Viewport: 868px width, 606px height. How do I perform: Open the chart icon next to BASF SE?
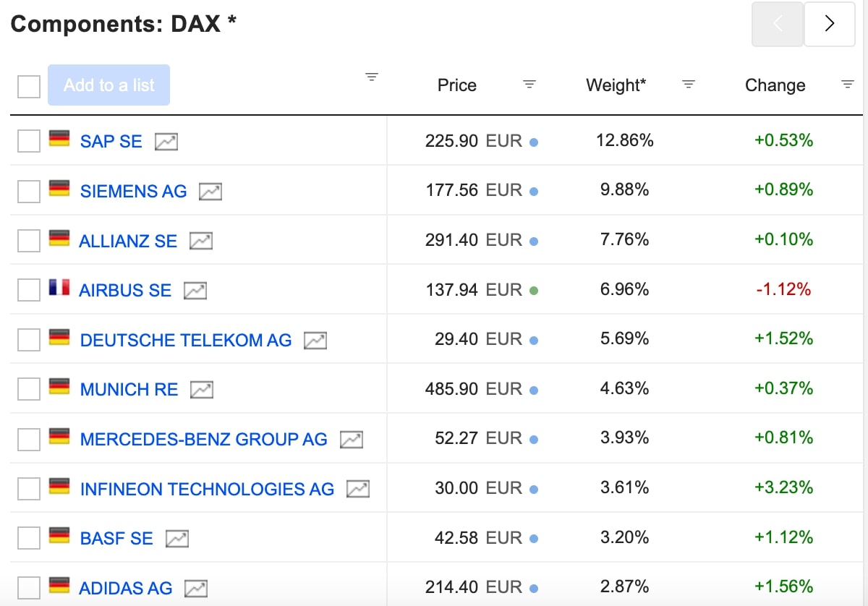(x=177, y=538)
